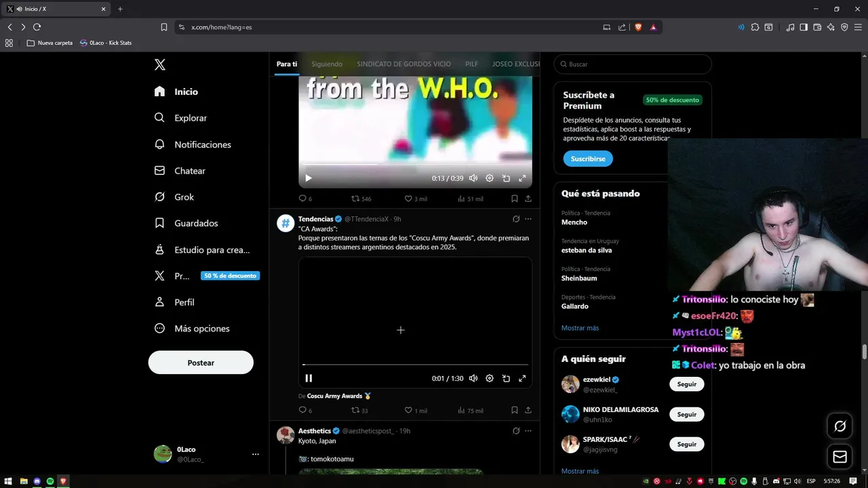
Task: Open Chatear in sidebar
Action: coord(180,171)
